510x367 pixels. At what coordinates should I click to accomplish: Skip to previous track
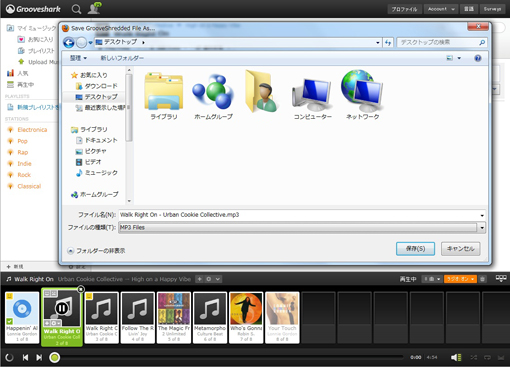point(25,357)
